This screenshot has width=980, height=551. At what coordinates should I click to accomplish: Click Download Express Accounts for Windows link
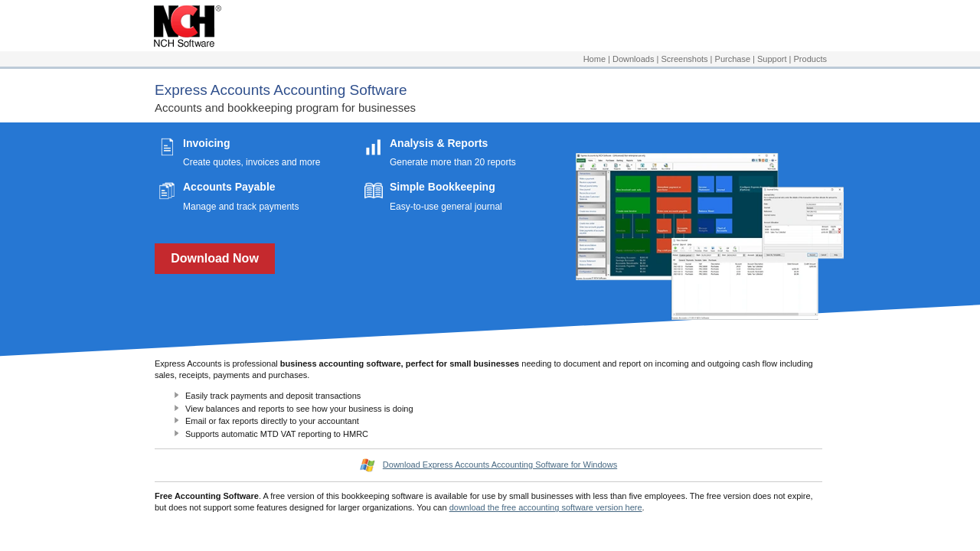tap(499, 465)
